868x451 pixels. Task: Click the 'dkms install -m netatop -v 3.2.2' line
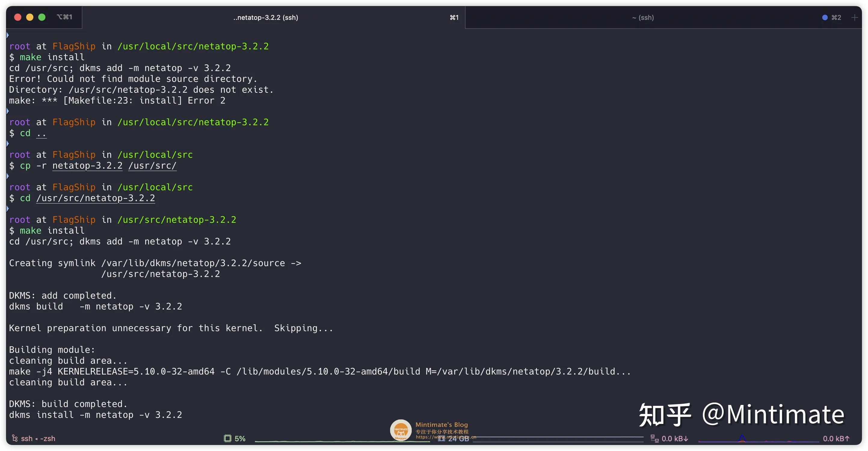(95, 415)
